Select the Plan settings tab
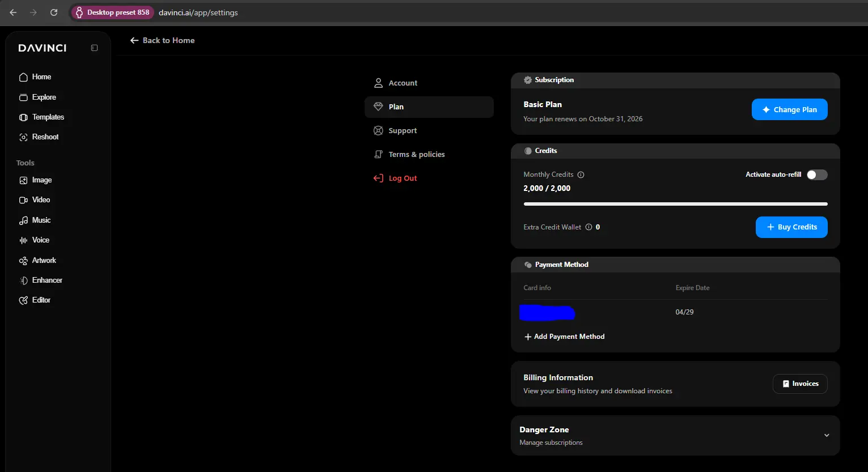868x472 pixels. [x=429, y=107]
